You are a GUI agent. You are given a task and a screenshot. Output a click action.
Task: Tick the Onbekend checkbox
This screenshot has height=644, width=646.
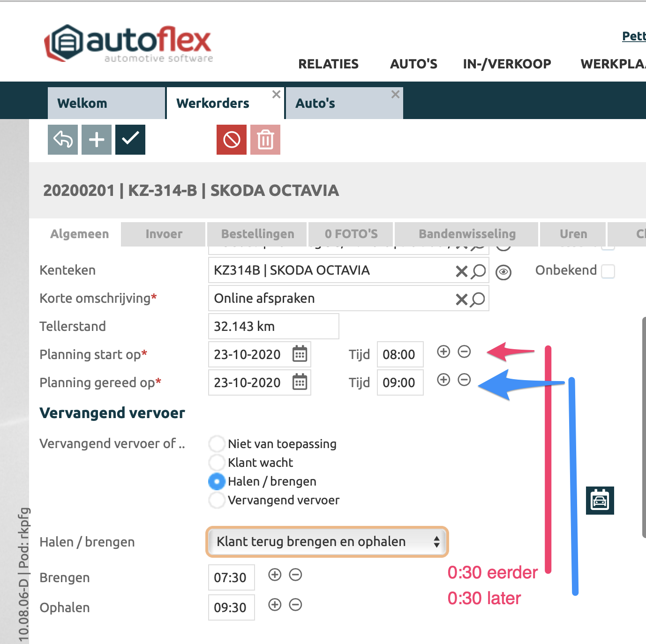(608, 271)
